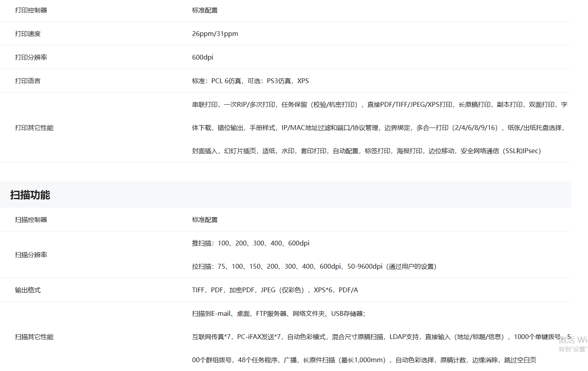Select the 26ppm/31ppm print speed value

point(215,34)
